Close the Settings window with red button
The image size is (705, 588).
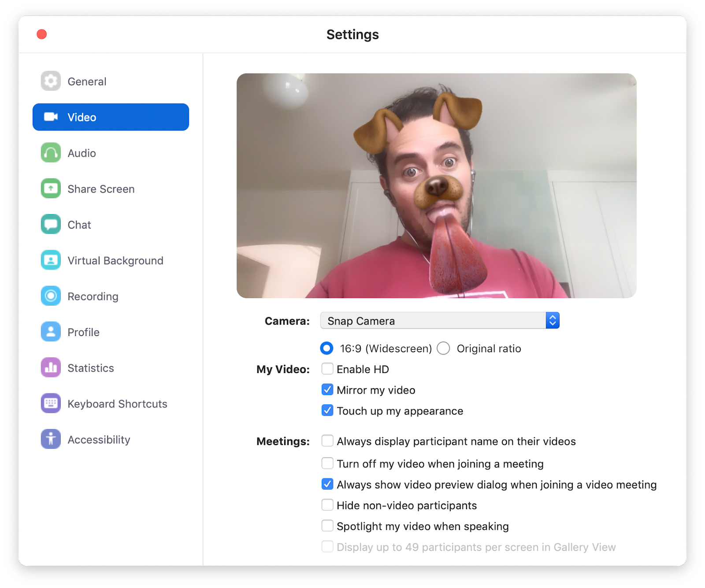[42, 34]
